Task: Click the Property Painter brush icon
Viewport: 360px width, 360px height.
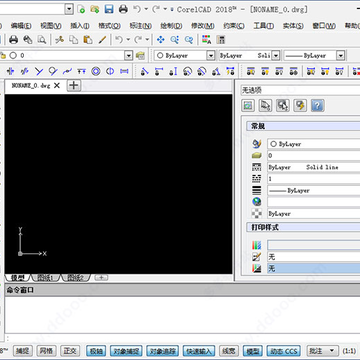Action: (102, 40)
